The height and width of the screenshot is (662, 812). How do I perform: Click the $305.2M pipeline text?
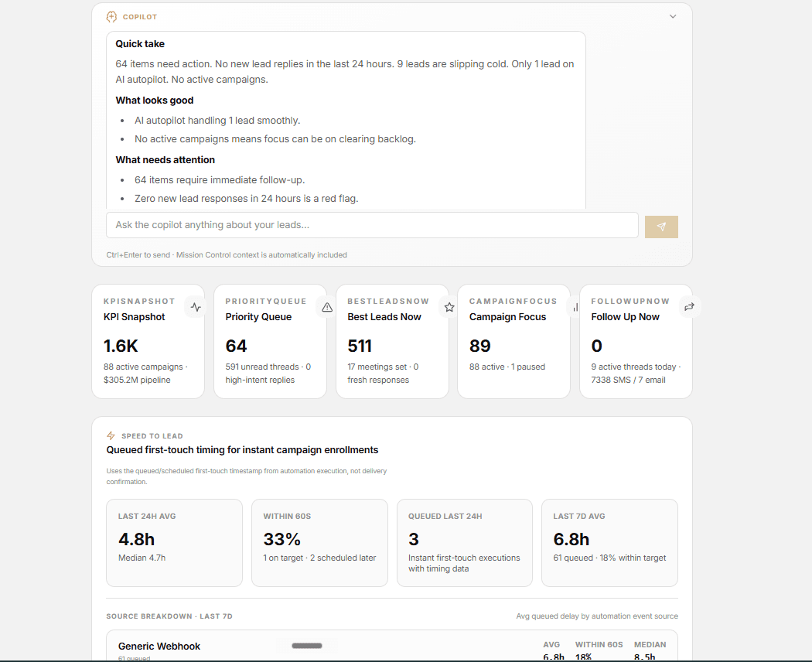pos(137,380)
